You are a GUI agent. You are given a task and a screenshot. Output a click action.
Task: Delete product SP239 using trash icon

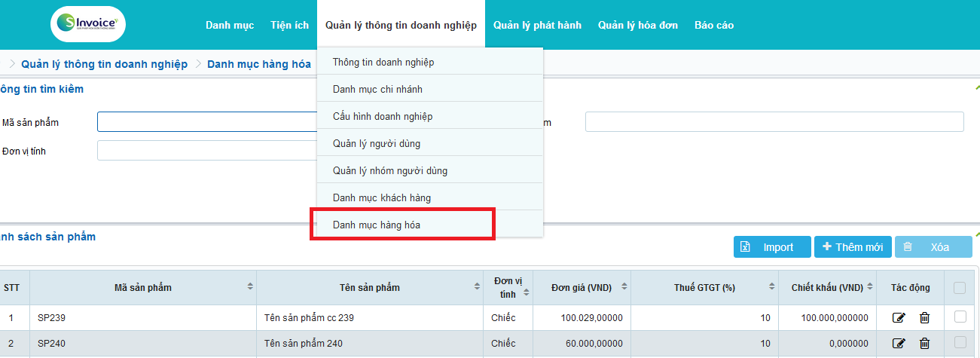[x=924, y=318]
